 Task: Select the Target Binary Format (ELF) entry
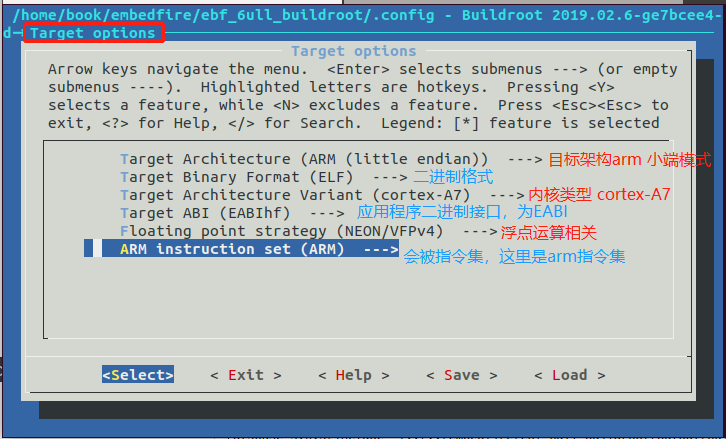coord(263,177)
